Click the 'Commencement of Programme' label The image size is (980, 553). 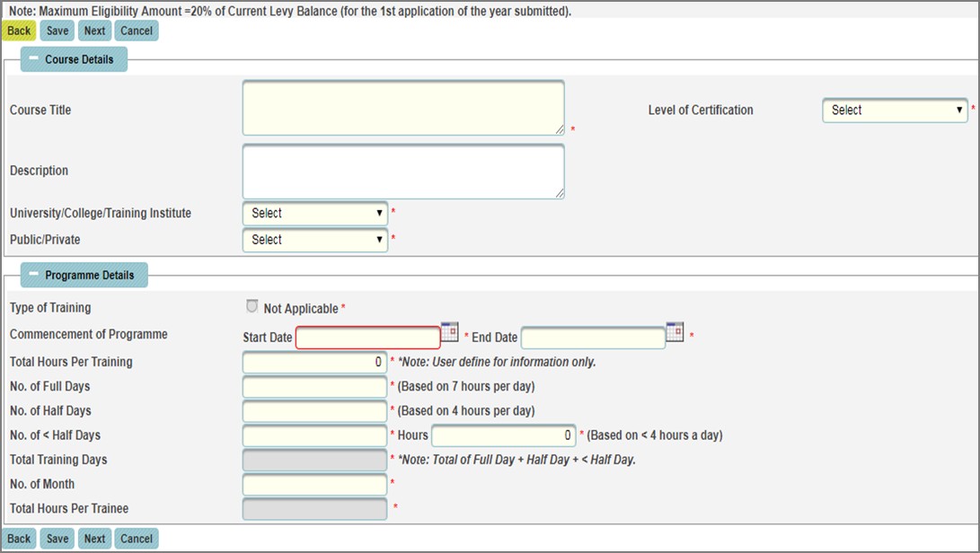[x=89, y=334]
